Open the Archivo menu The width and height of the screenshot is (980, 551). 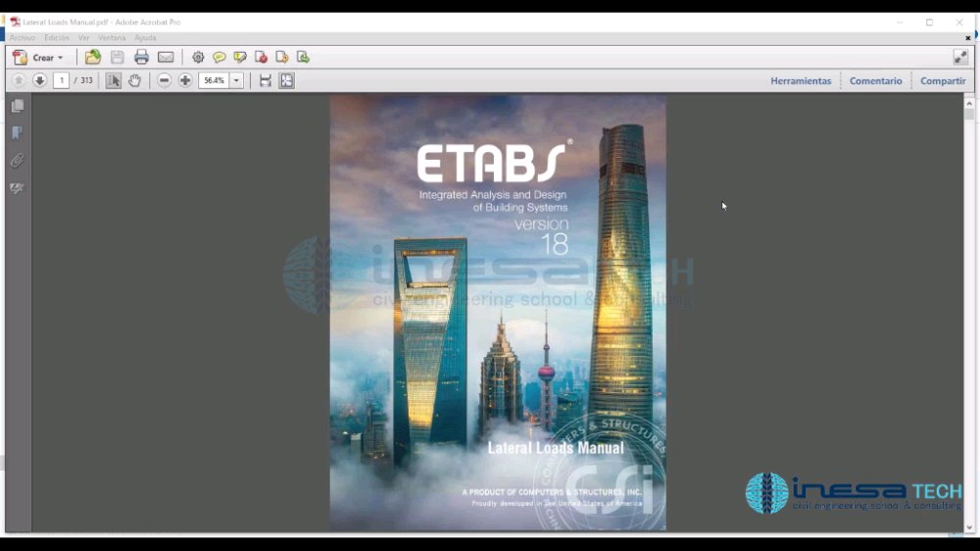click(22, 38)
